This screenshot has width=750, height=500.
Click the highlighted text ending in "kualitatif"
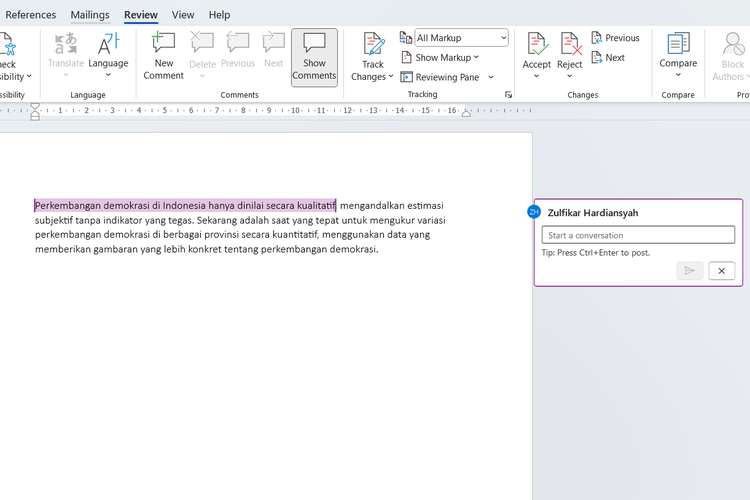(x=185, y=205)
